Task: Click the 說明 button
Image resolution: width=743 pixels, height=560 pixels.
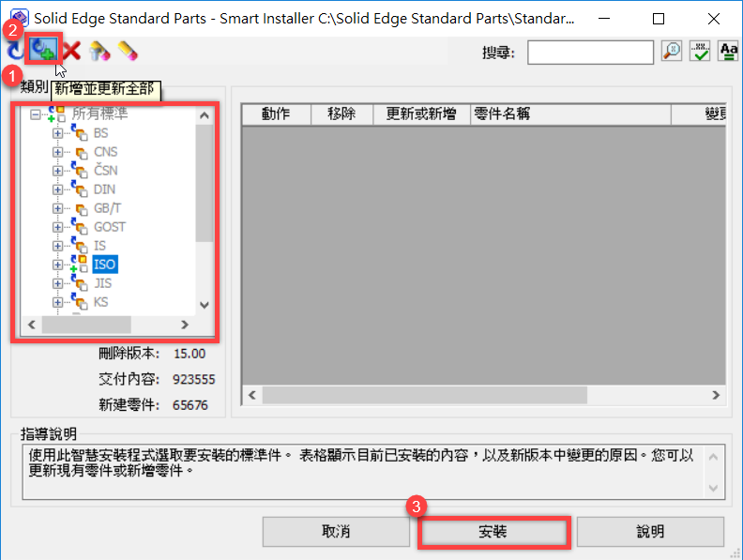Action: (650, 532)
